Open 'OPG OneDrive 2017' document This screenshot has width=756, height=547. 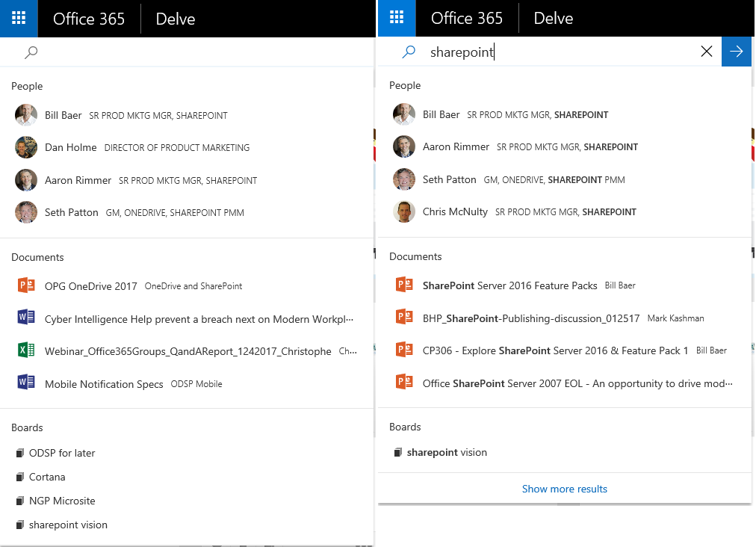(91, 286)
